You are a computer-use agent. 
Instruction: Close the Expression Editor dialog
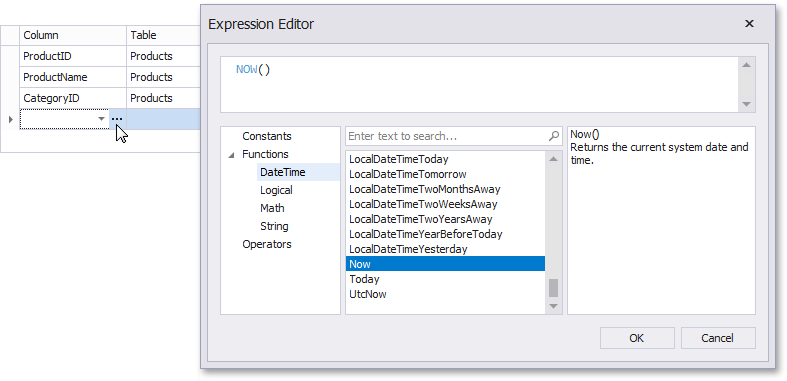749,24
